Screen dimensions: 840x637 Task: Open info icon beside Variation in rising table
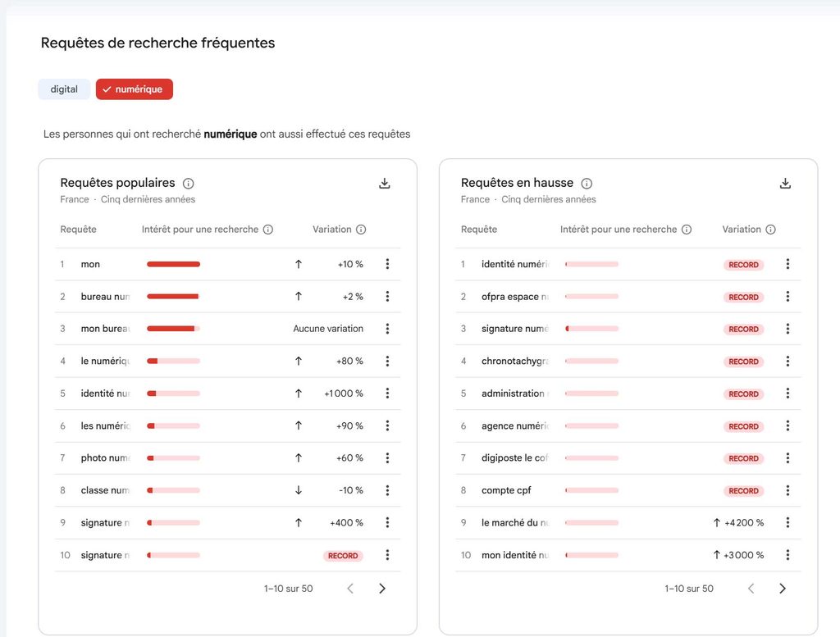click(770, 230)
